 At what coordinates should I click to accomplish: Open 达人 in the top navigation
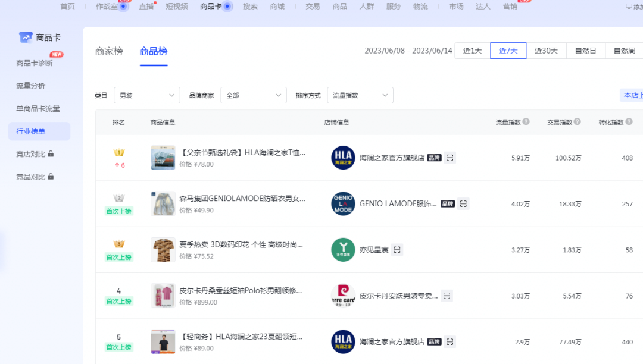pos(483,6)
